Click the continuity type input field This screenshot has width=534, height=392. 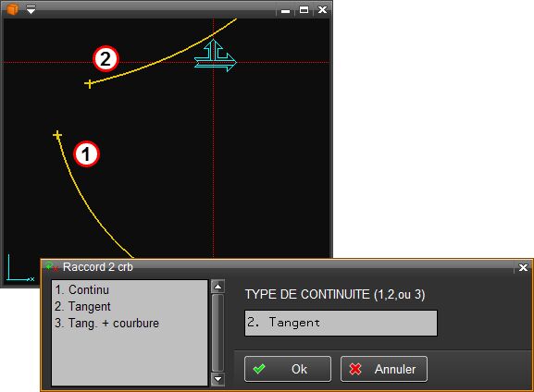coord(341,323)
